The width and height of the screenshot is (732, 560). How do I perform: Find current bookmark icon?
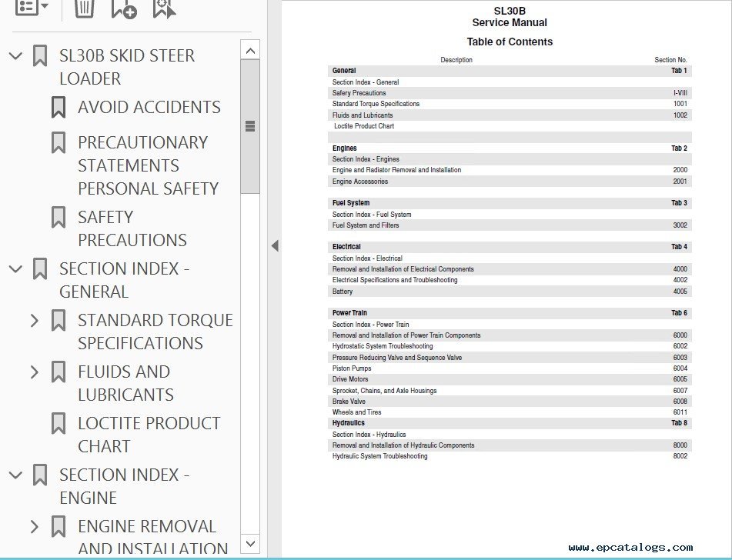click(x=164, y=9)
